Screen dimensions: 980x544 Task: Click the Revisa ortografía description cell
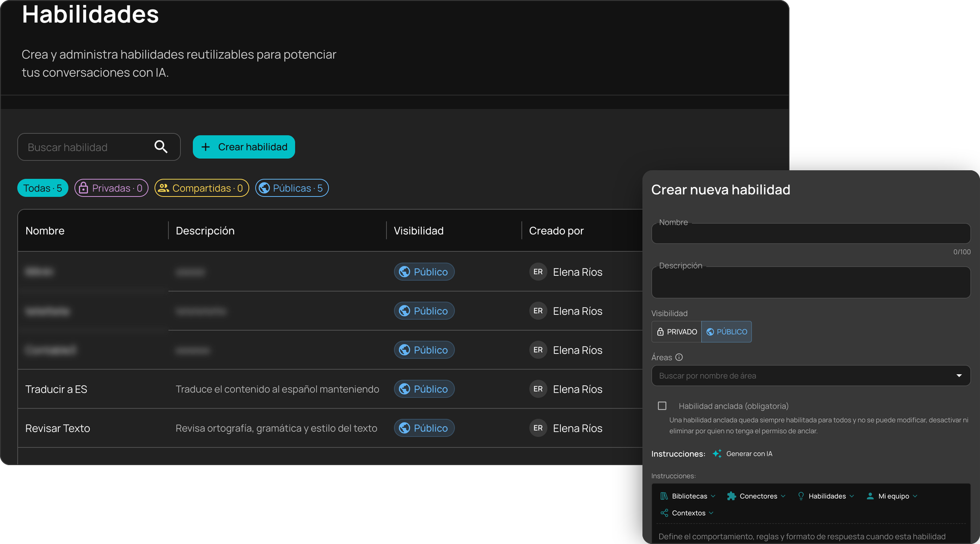277,428
